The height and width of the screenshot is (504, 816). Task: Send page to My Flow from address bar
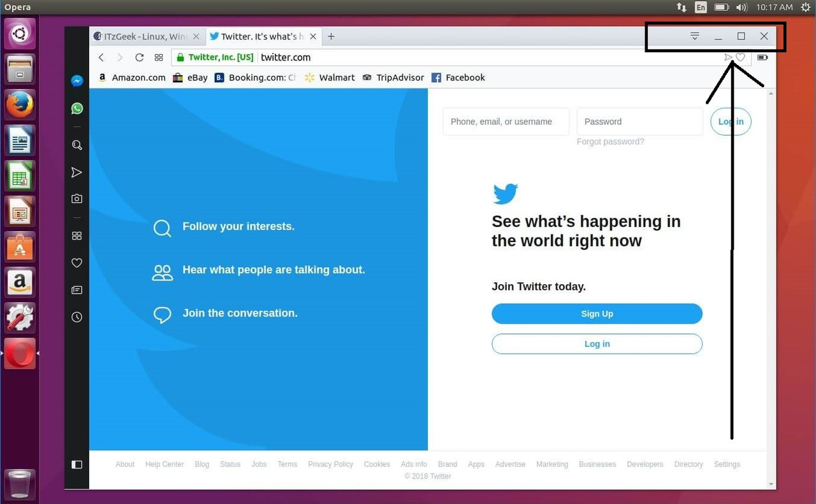(x=728, y=57)
